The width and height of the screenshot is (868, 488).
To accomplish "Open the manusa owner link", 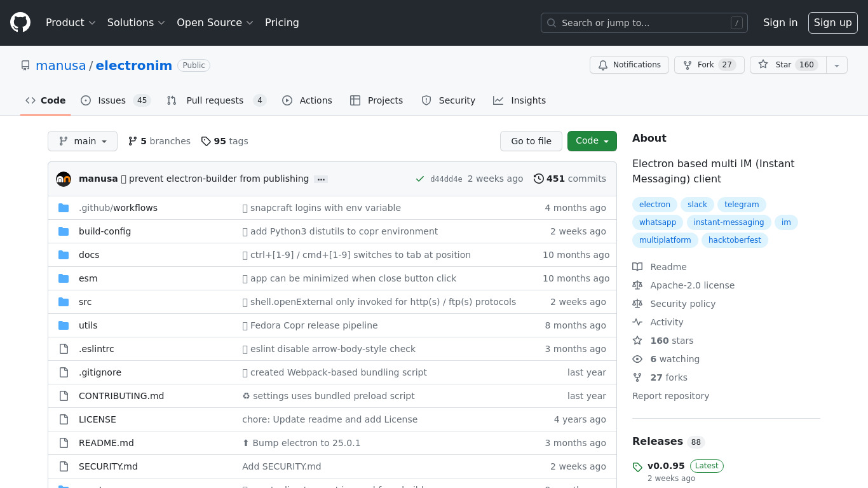I will (61, 65).
